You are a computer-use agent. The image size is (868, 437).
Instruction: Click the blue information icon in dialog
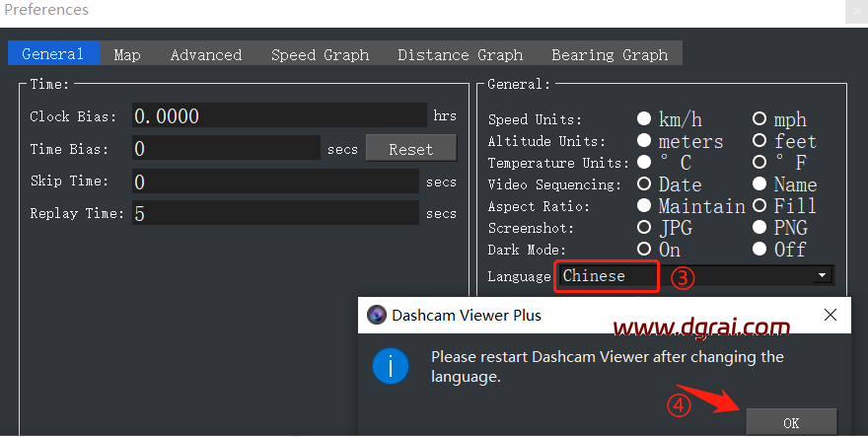(x=393, y=367)
